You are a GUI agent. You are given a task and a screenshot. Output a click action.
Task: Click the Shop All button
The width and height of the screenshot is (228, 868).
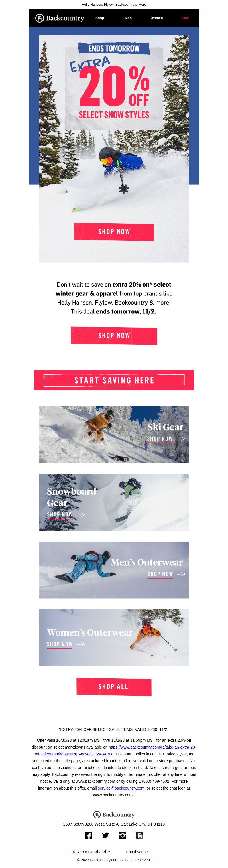click(114, 686)
